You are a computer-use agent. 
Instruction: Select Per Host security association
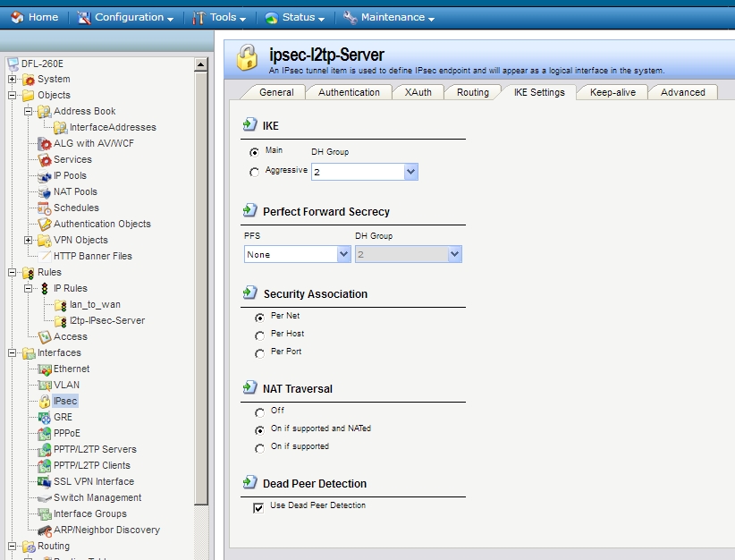[x=260, y=335]
